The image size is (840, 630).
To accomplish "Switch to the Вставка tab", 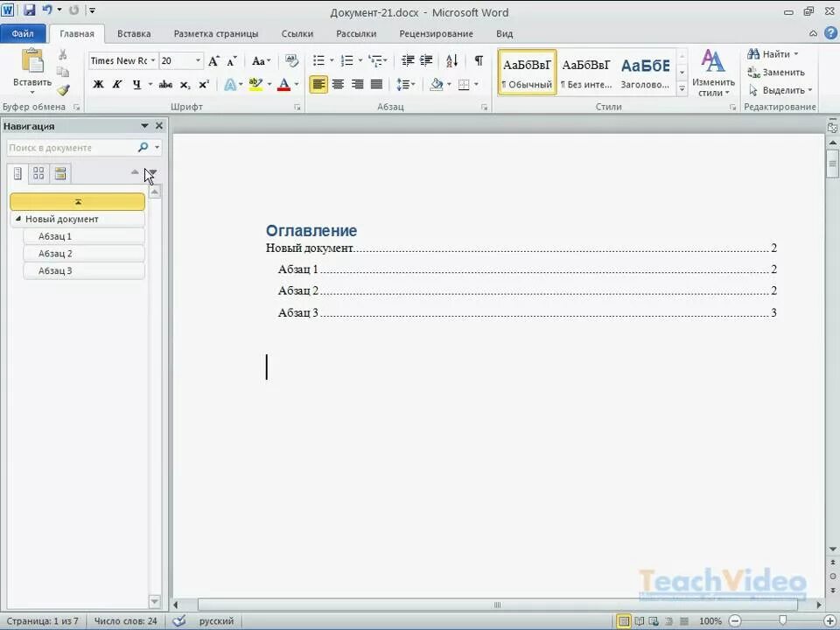I will pyautogui.click(x=134, y=33).
